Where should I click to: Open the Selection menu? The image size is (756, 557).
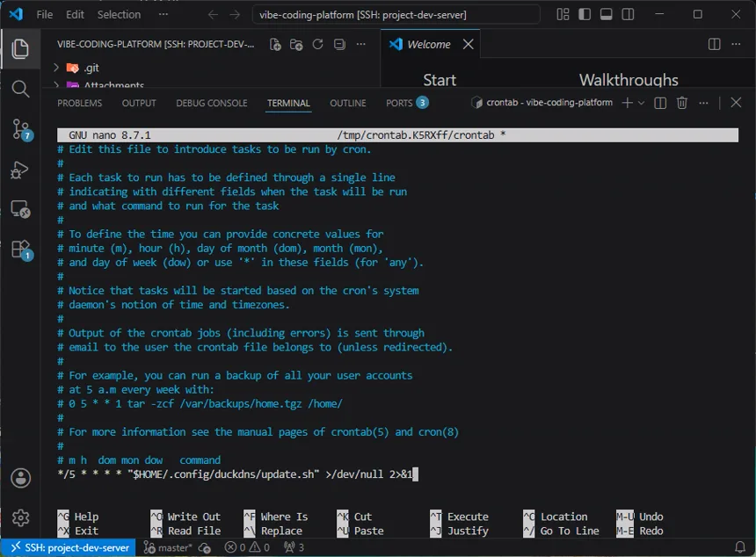[x=119, y=14]
